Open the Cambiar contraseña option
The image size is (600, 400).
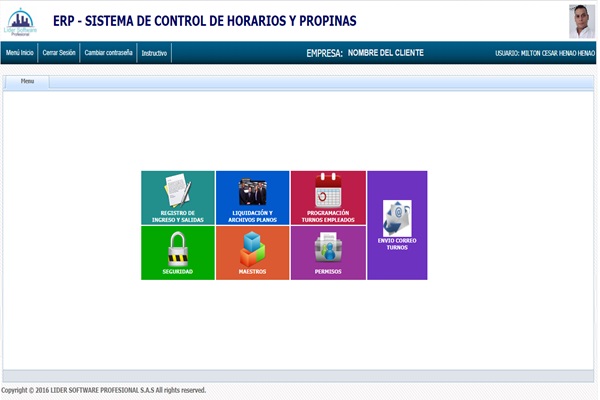point(108,52)
